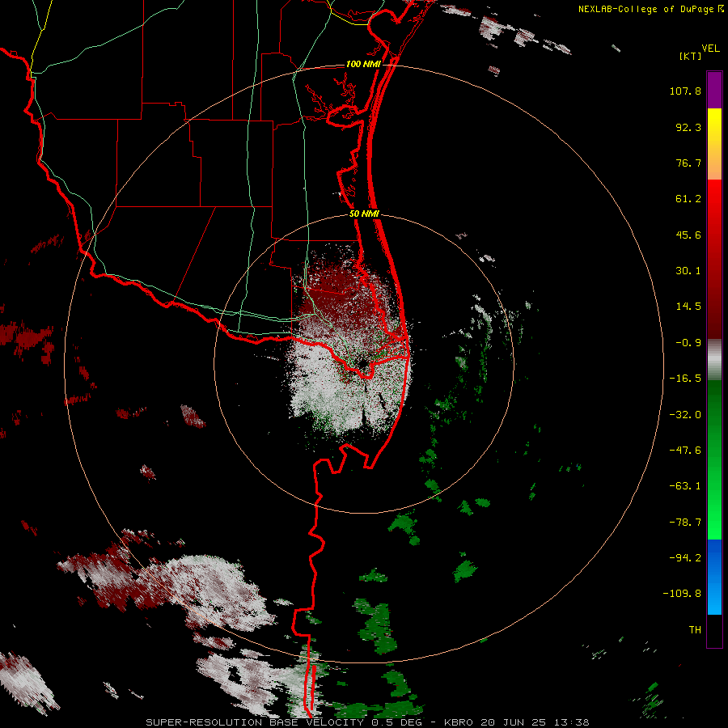Pick the dark blue segment near -94.2
The width and height of the screenshot is (728, 728).
tap(714, 557)
